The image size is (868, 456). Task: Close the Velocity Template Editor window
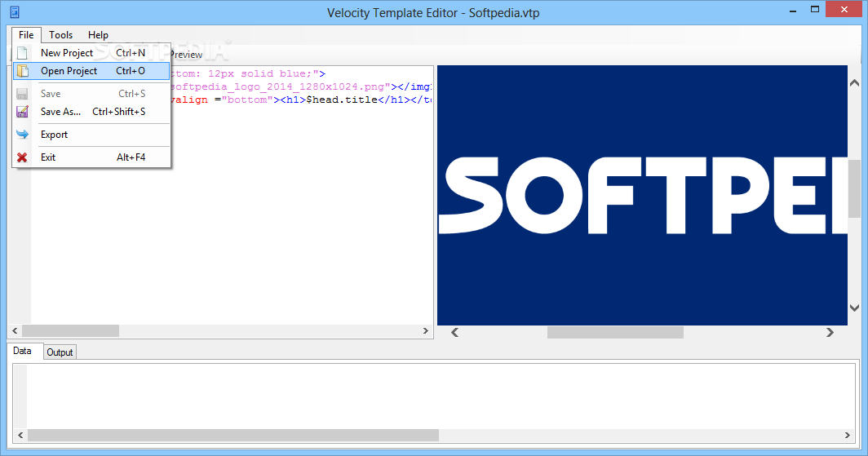[844, 10]
